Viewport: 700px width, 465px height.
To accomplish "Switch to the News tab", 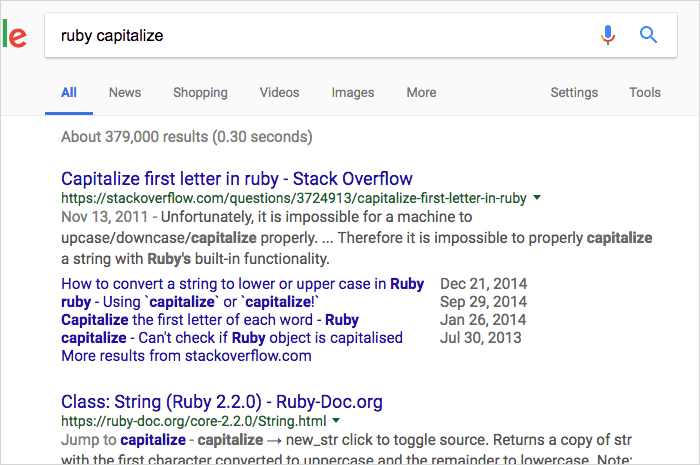I will pyautogui.click(x=125, y=92).
